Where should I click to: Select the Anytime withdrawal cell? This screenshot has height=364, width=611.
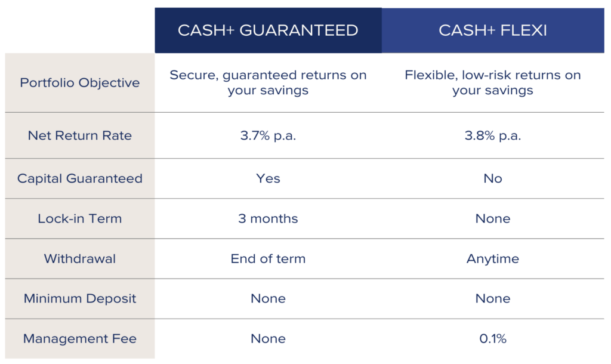pyautogui.click(x=493, y=259)
